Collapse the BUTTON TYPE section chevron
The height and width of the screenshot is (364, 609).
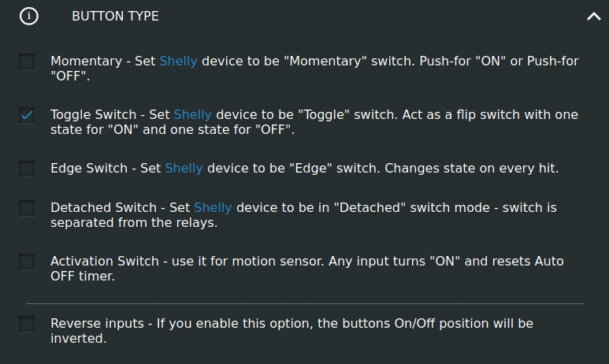tap(593, 17)
